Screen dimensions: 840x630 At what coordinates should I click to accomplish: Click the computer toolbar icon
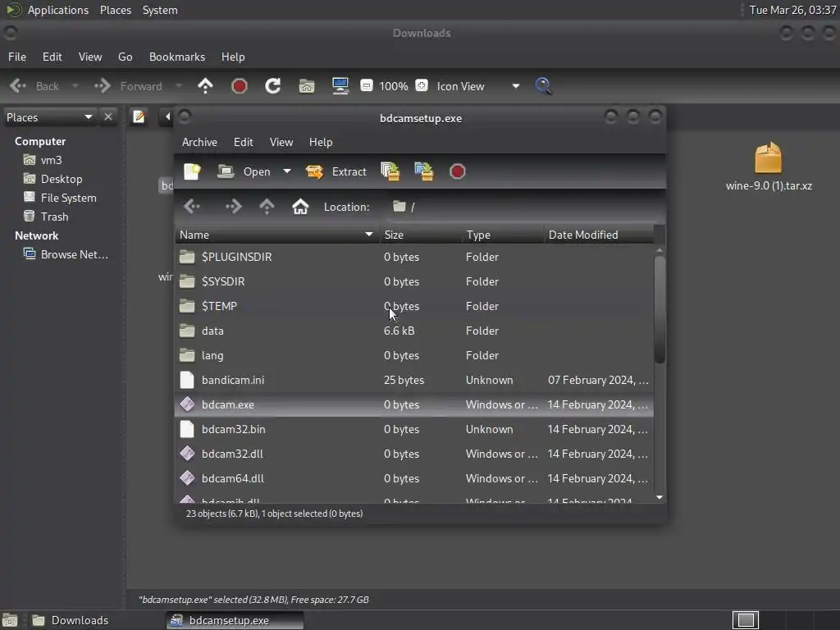[340, 86]
